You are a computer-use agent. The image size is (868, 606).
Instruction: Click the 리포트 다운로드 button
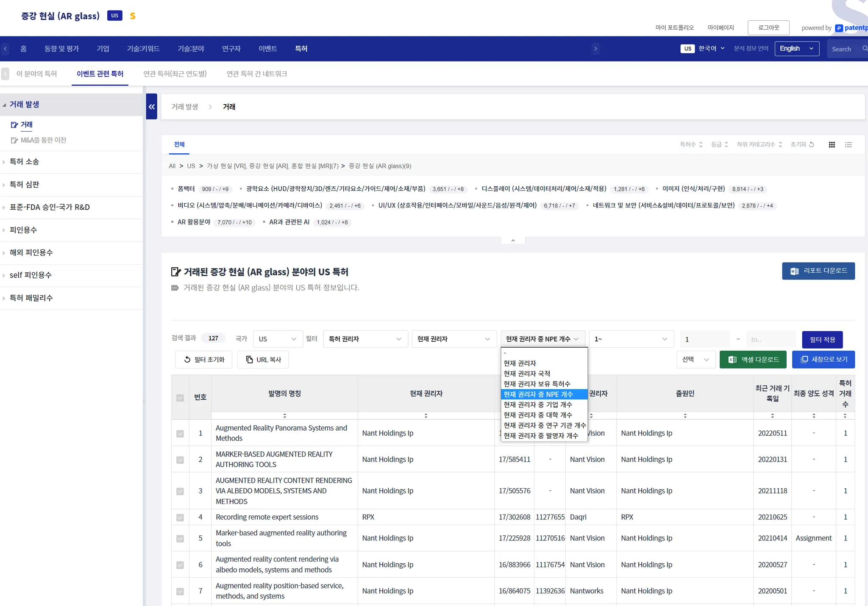pos(818,271)
